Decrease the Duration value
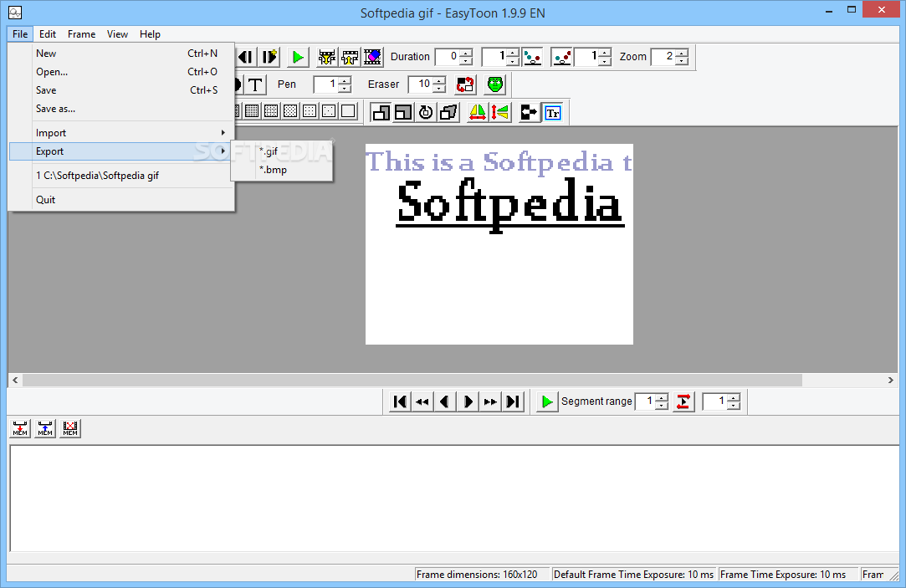This screenshot has height=588, width=906. 466,61
